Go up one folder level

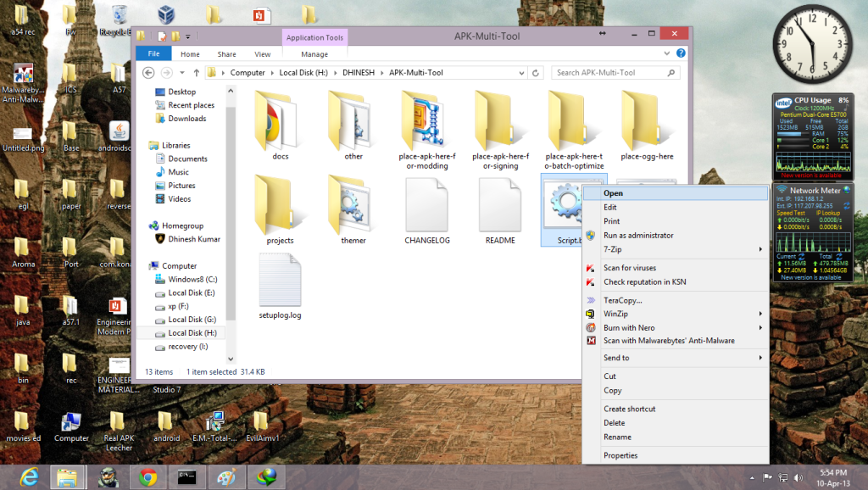[x=197, y=73]
